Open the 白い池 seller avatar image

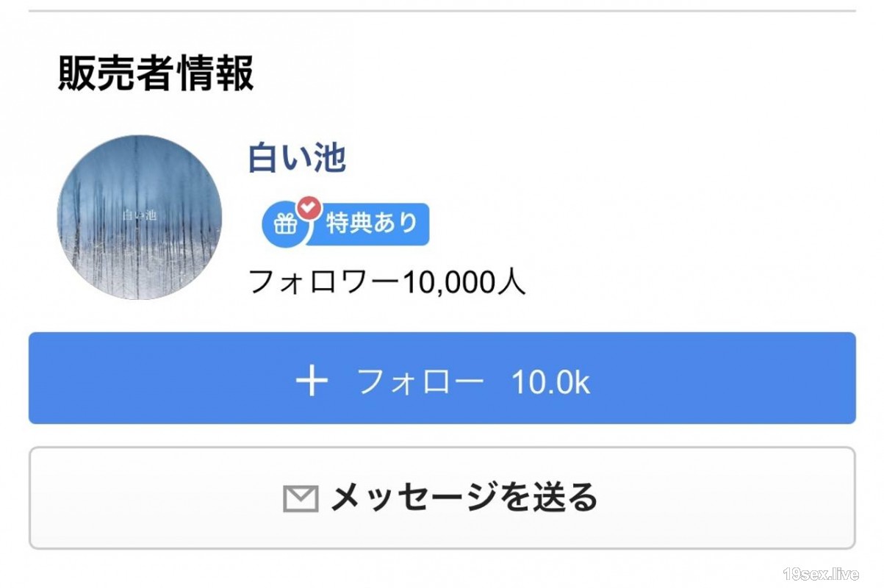[140, 217]
